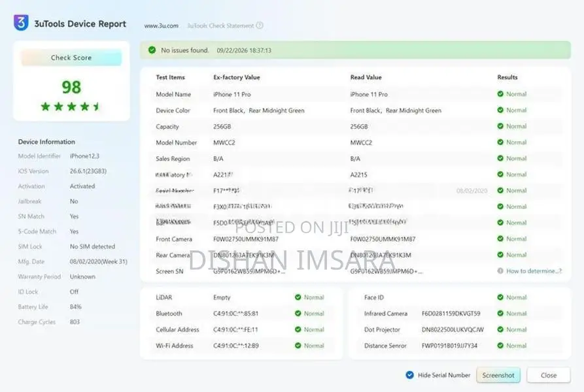Click the Normal checkmark in Model Number row

(x=500, y=142)
